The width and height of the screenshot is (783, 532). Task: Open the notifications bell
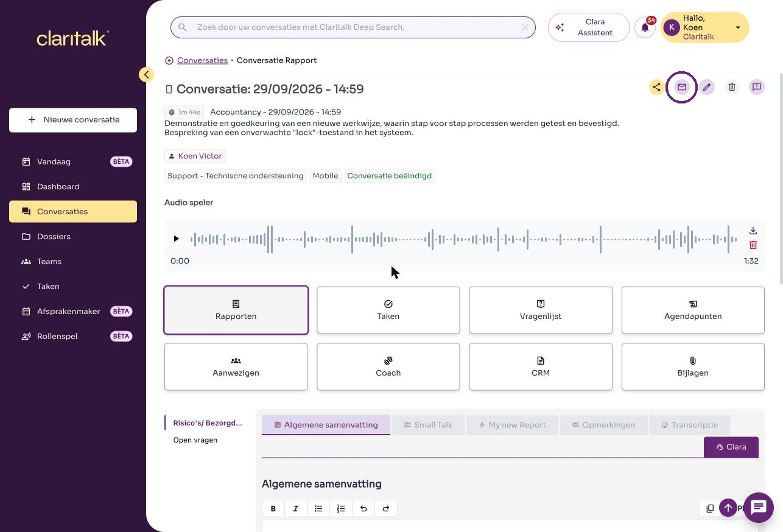[645, 27]
